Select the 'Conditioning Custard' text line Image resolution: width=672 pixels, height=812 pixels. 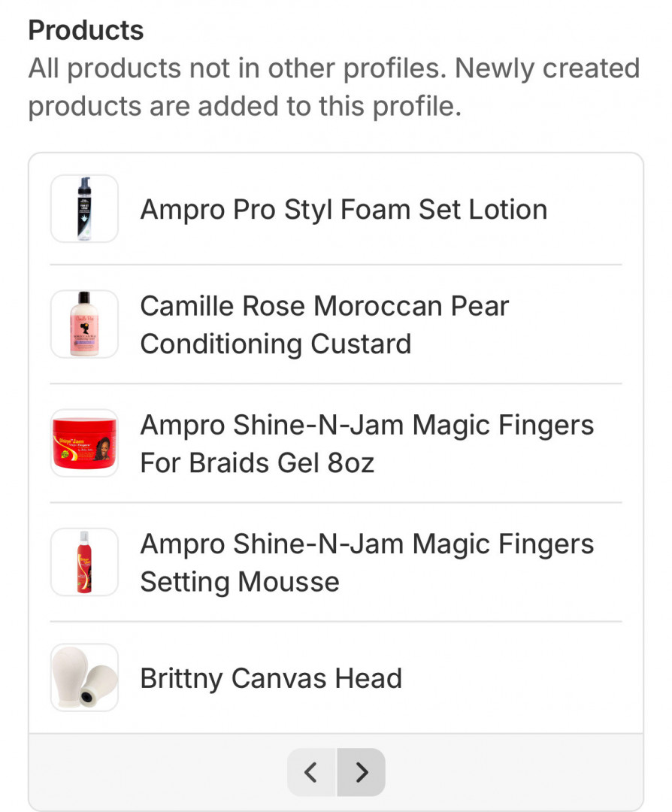275,344
